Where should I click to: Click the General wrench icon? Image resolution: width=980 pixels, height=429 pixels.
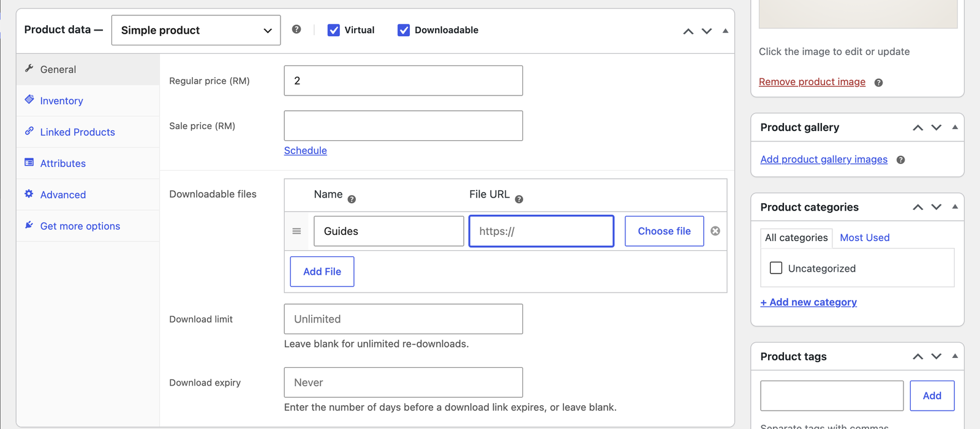29,69
